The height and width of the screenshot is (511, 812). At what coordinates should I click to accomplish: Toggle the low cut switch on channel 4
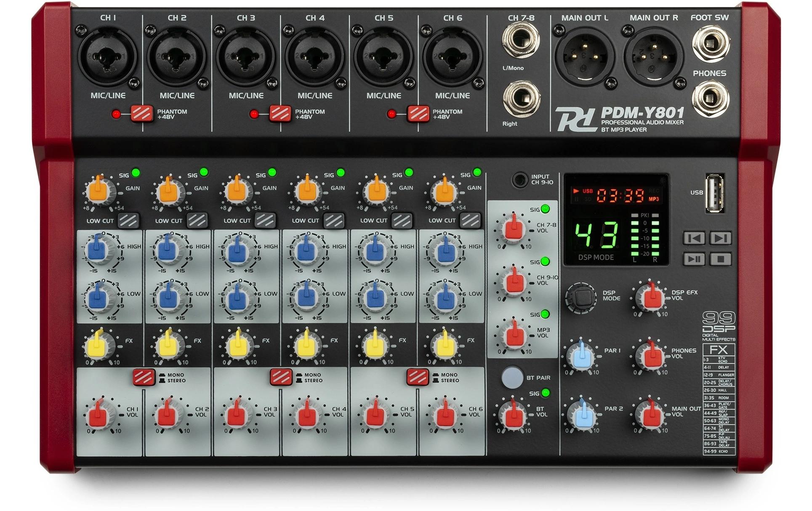tap(334, 221)
